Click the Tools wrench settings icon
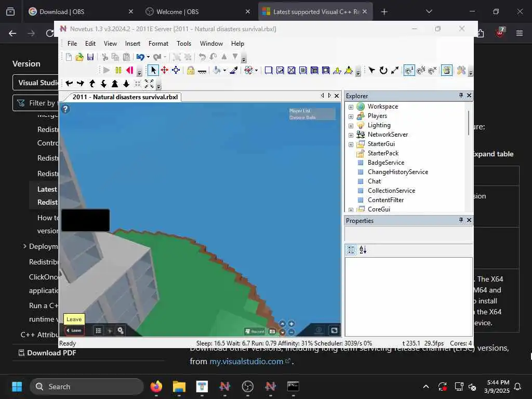Viewport: 532px width, 399px height. pyautogui.click(x=461, y=70)
